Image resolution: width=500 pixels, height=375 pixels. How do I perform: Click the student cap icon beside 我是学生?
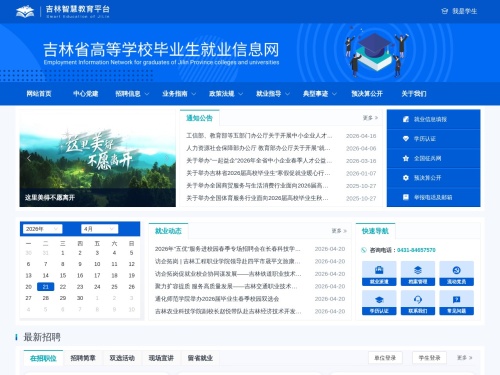444,11
